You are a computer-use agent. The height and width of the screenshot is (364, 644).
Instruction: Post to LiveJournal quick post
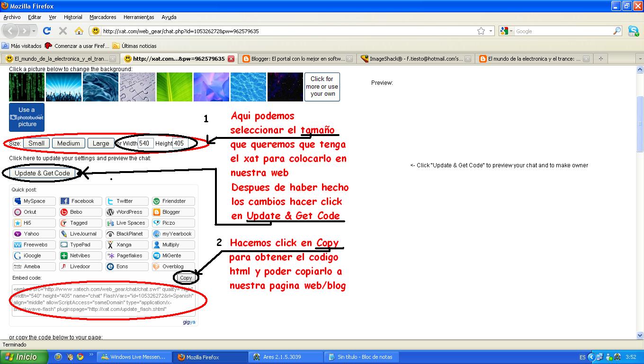(x=80, y=234)
